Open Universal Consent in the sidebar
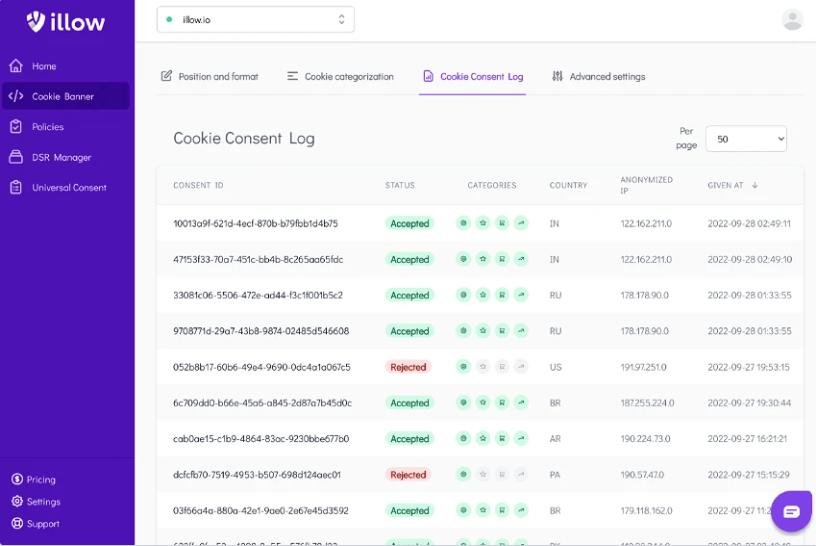Image resolution: width=816 pixels, height=546 pixels. click(68, 187)
